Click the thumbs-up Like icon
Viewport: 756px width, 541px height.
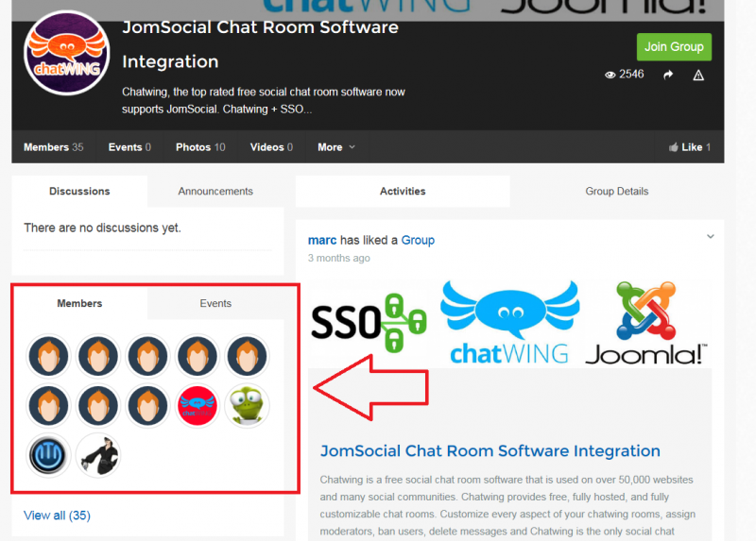point(674,147)
